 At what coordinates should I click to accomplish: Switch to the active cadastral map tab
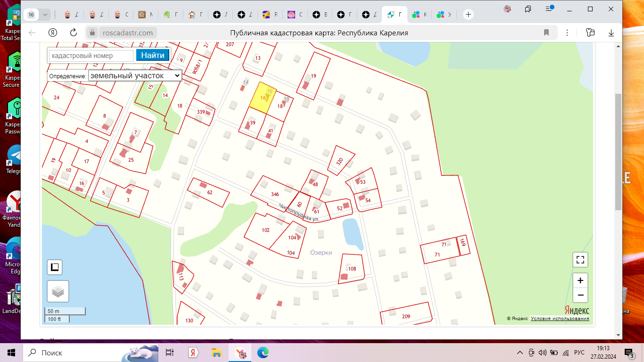click(394, 15)
